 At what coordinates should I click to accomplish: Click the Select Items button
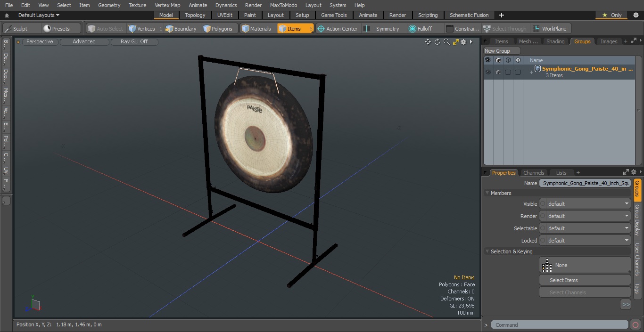pos(585,280)
